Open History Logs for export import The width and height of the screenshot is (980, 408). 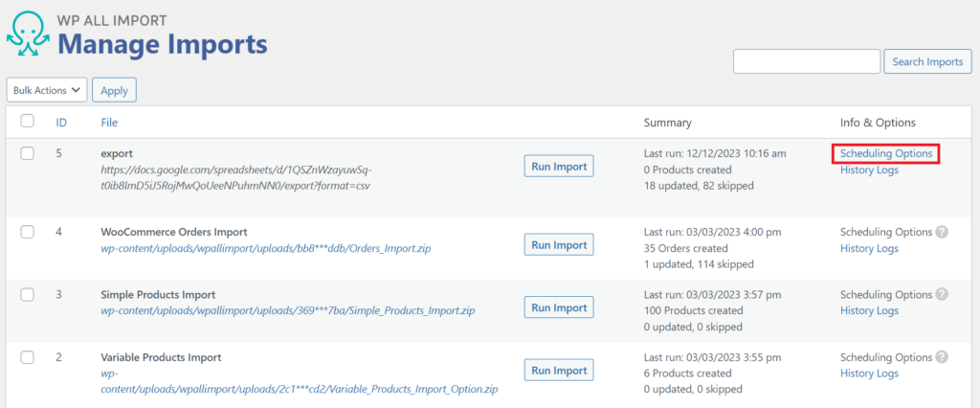869,170
